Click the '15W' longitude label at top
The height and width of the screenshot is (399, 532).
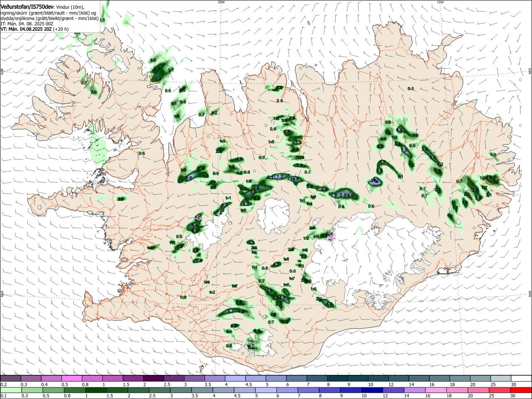coord(440,2)
